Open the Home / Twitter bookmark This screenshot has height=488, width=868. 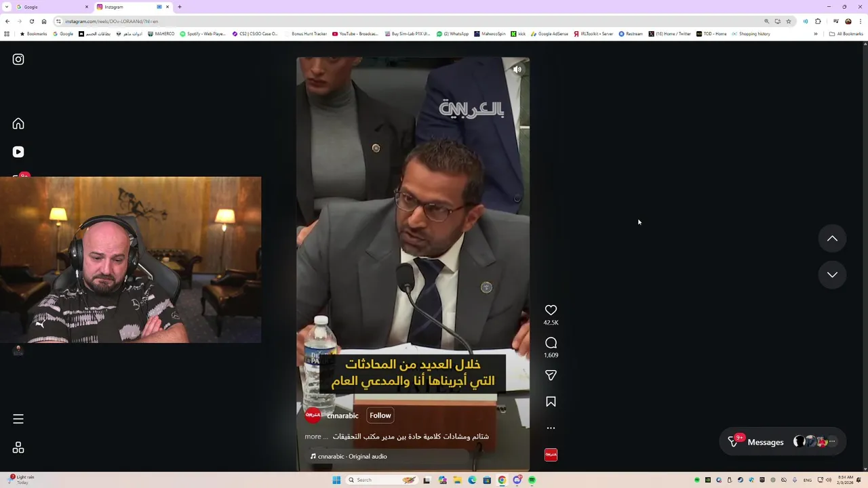[670, 34]
